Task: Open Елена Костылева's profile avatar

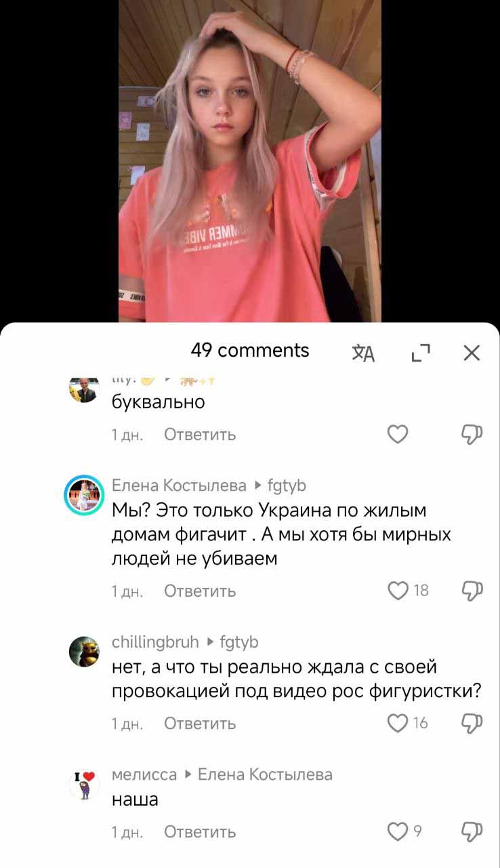Action: (83, 494)
